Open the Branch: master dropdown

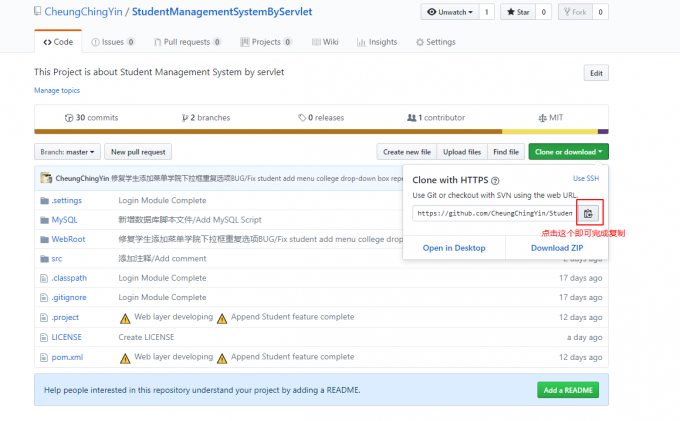(67, 152)
